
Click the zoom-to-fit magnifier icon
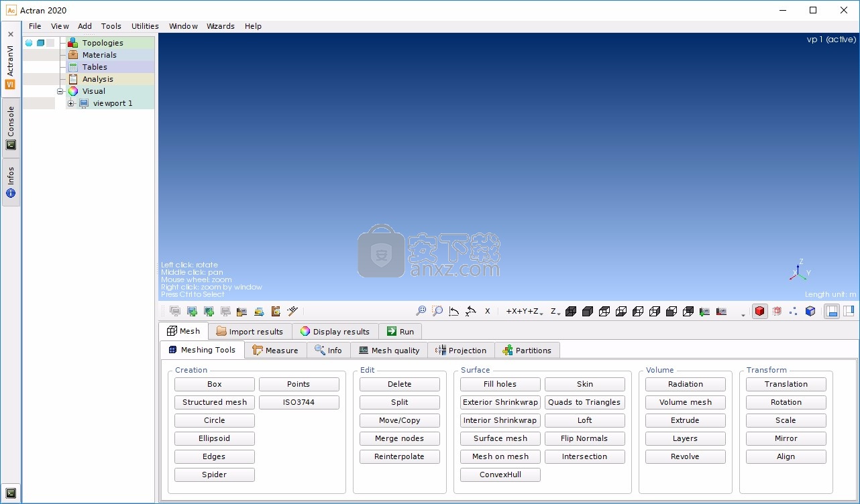[x=421, y=311]
